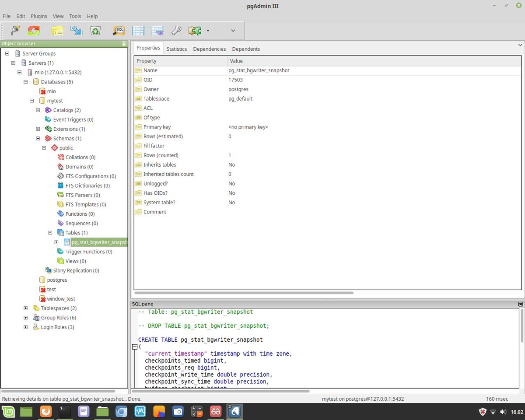
Task: Expand the pg_stat_bgwriter_snapshot table node
Action: pos(56,242)
